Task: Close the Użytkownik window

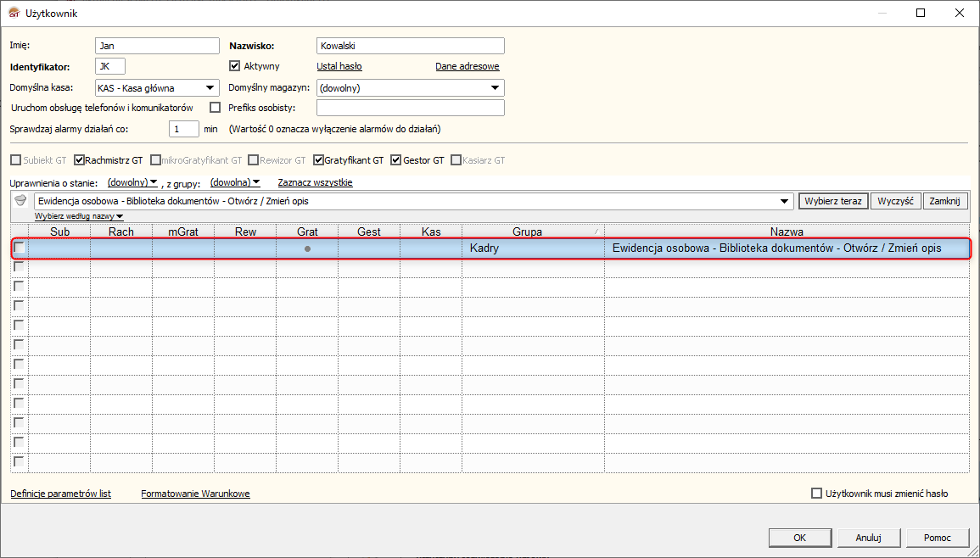Action: pos(960,13)
